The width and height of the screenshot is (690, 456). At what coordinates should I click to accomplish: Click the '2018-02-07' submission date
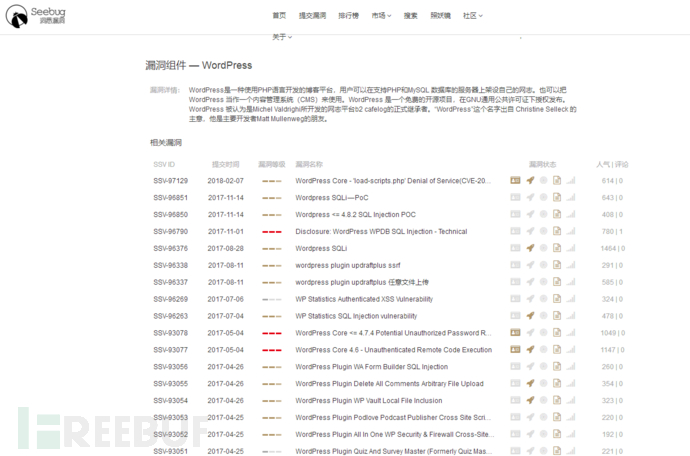point(226,181)
